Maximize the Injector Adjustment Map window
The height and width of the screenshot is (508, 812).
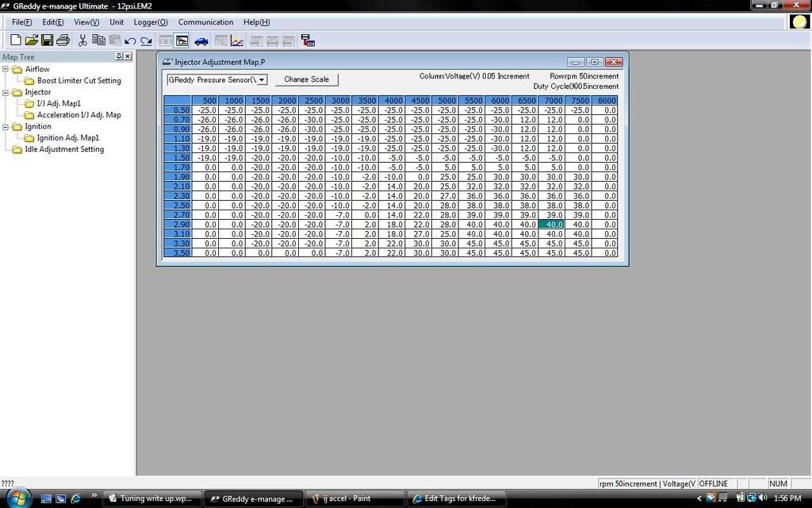[594, 62]
